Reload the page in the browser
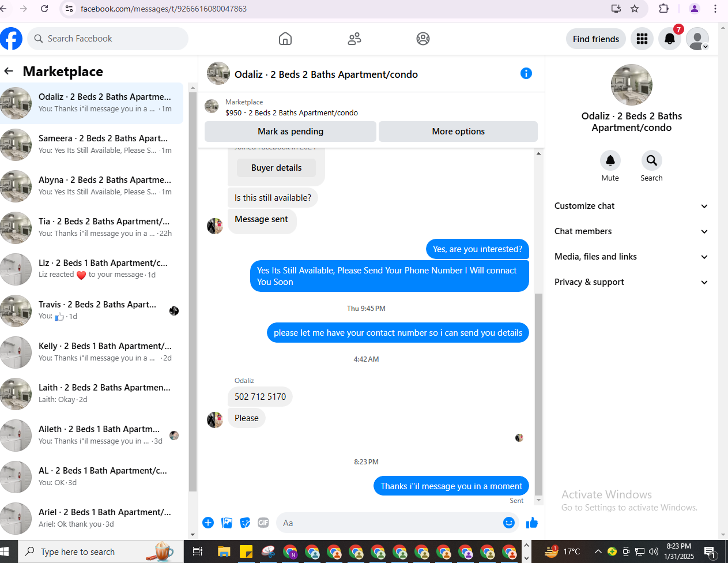This screenshot has width=728, height=563. click(x=44, y=9)
